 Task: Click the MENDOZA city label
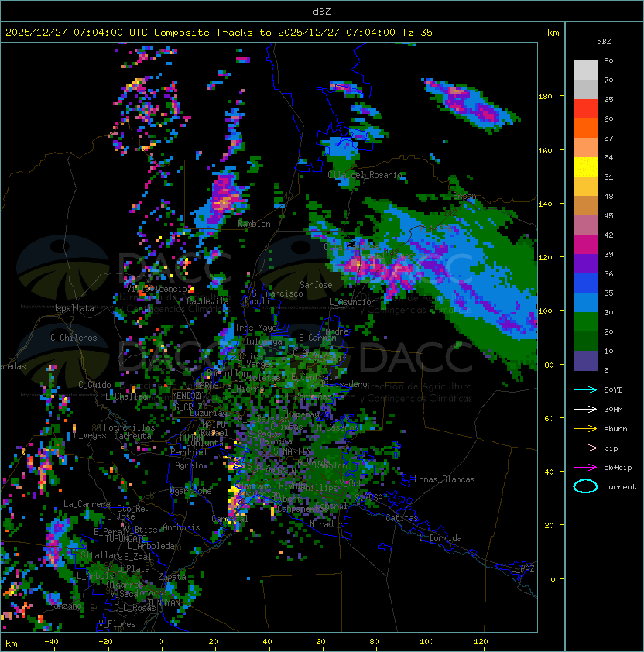[x=188, y=396]
